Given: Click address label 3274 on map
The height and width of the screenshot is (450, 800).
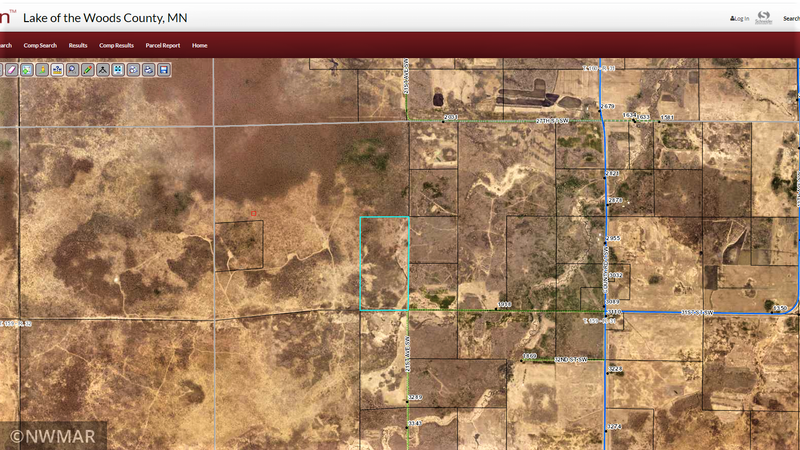Looking at the screenshot, I should (x=614, y=427).
